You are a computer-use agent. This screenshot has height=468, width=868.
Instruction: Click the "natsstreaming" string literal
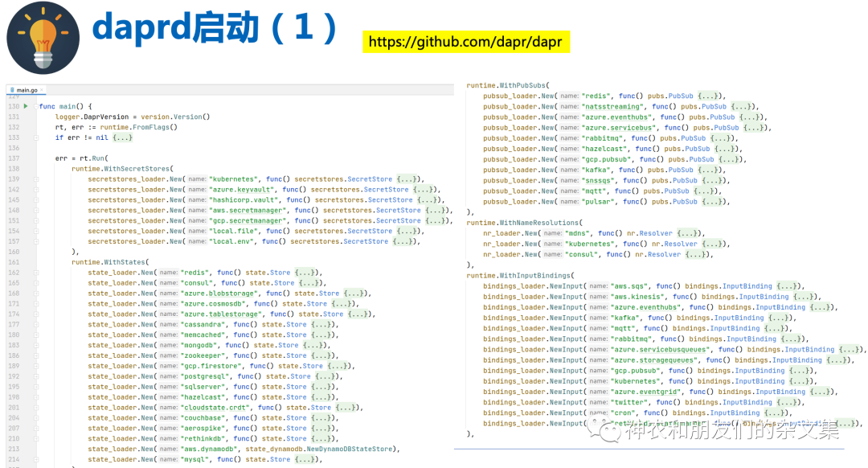coord(612,106)
